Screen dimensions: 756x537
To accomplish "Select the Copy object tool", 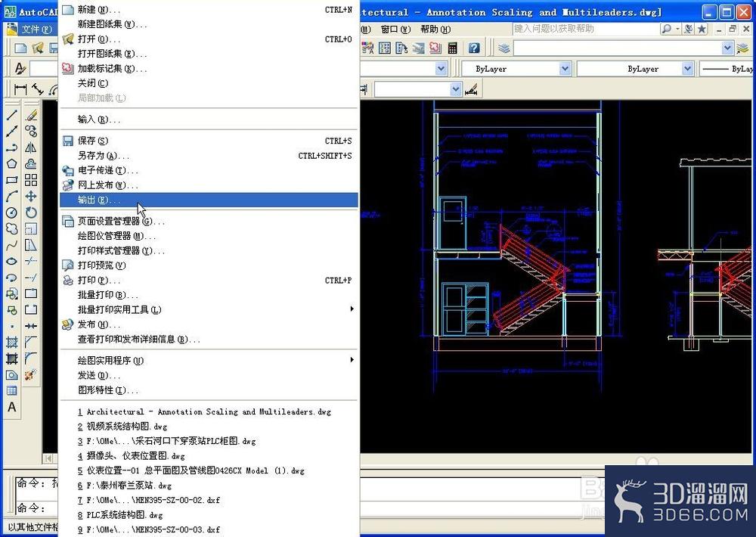I will tap(31, 132).
